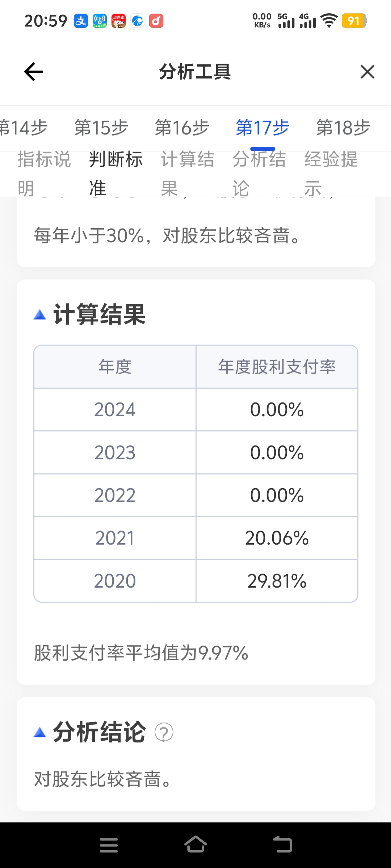This screenshot has height=868, width=391.
Task: Switch to the 第15步 tab
Action: point(101,128)
